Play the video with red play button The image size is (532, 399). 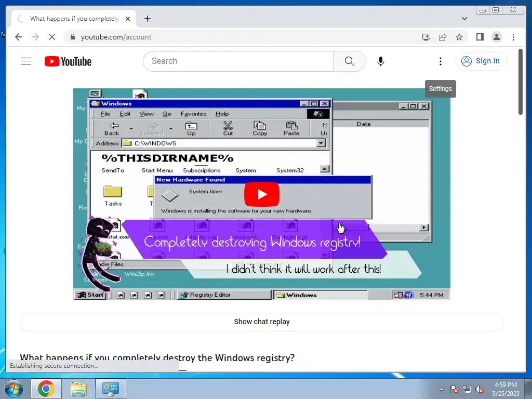click(262, 194)
